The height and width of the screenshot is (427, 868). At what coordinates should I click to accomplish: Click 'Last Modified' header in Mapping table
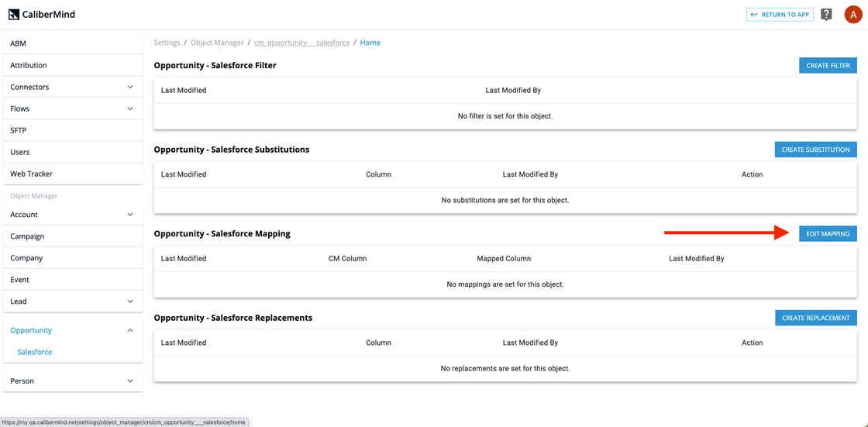coord(184,259)
